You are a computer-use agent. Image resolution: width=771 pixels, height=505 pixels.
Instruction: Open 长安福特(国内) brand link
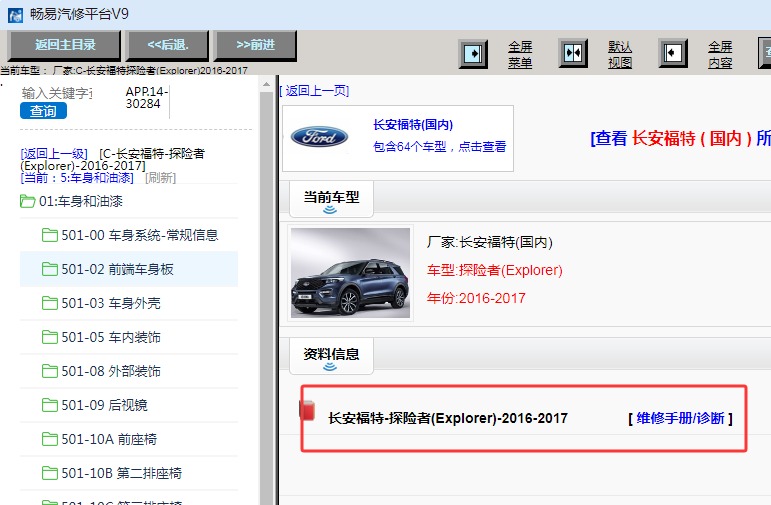pyautogui.click(x=413, y=125)
